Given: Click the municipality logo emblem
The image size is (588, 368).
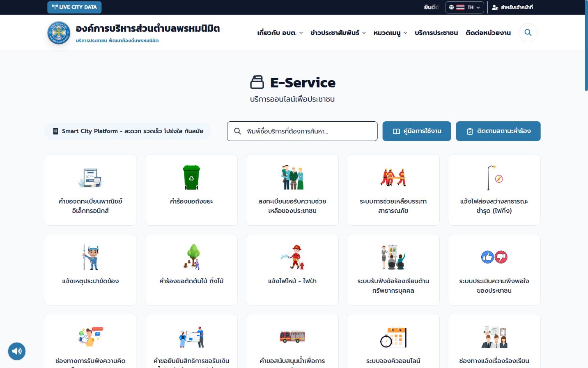Looking at the screenshot, I should click(59, 33).
